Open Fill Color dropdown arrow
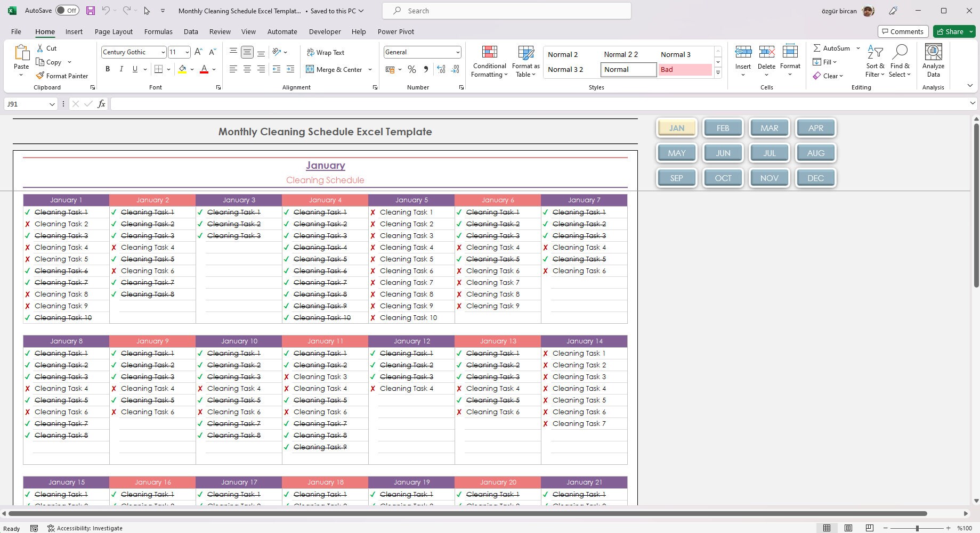The width and height of the screenshot is (980, 533). click(x=192, y=69)
